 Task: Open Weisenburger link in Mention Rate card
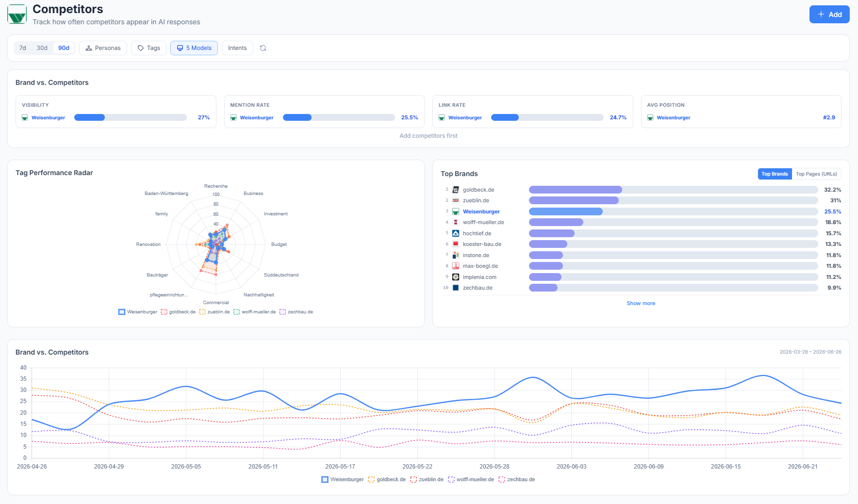click(257, 117)
